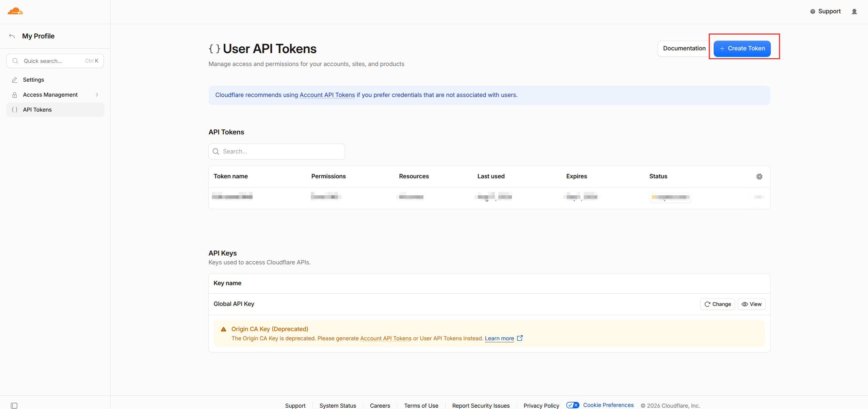The height and width of the screenshot is (409, 868).
Task: Click the Access Management lock icon
Action: [x=15, y=95]
